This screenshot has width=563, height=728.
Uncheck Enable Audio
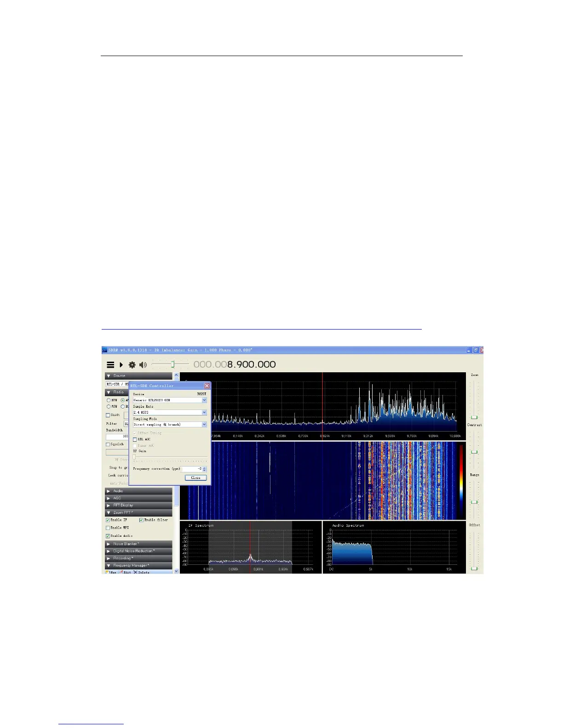coord(108,536)
